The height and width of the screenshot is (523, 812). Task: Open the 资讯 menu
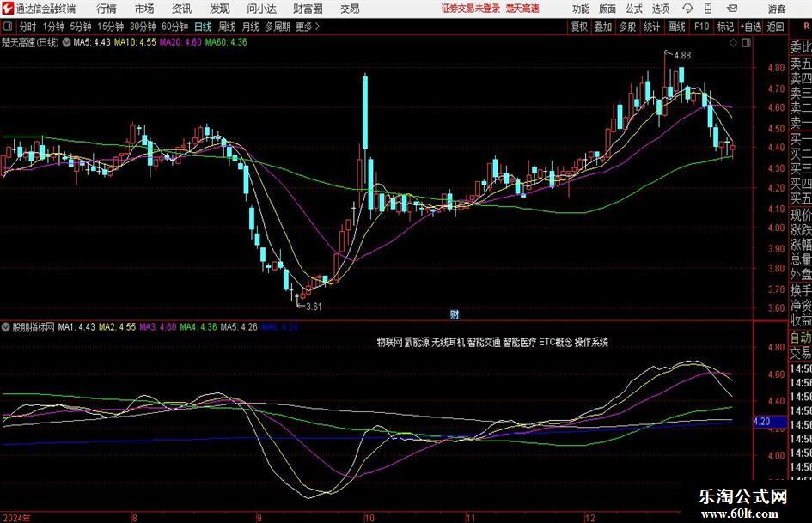click(182, 9)
